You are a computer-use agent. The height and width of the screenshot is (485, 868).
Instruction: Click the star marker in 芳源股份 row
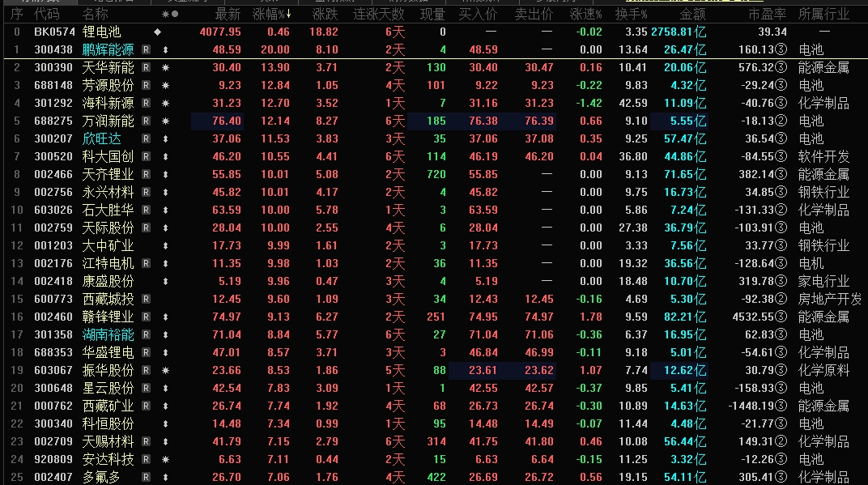[x=165, y=85]
